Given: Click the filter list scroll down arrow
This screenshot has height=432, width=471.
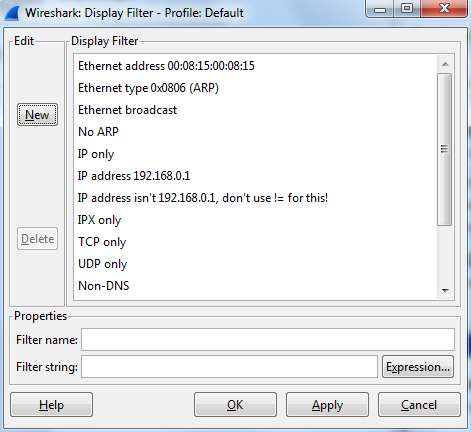Looking at the screenshot, I should coord(445,291).
